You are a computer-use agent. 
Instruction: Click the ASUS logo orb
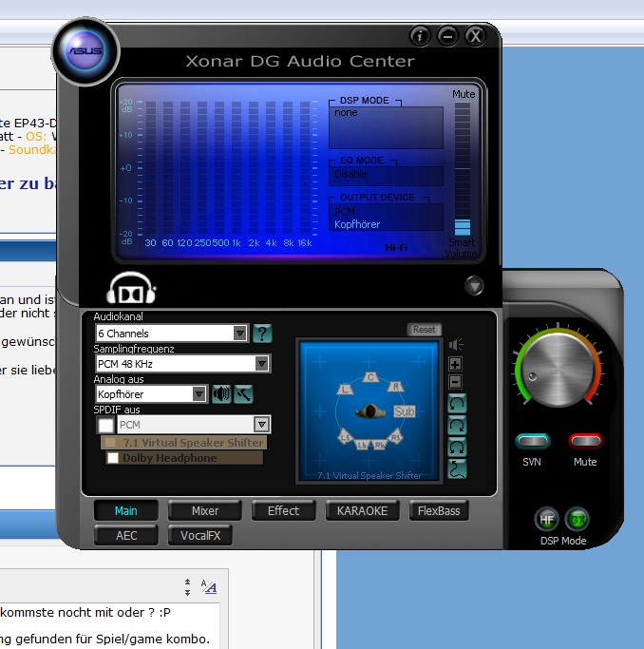[x=85, y=51]
